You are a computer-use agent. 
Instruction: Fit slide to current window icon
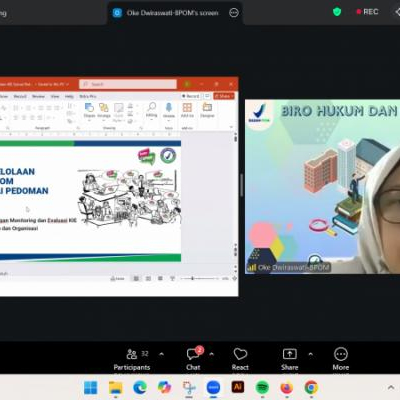point(234,278)
